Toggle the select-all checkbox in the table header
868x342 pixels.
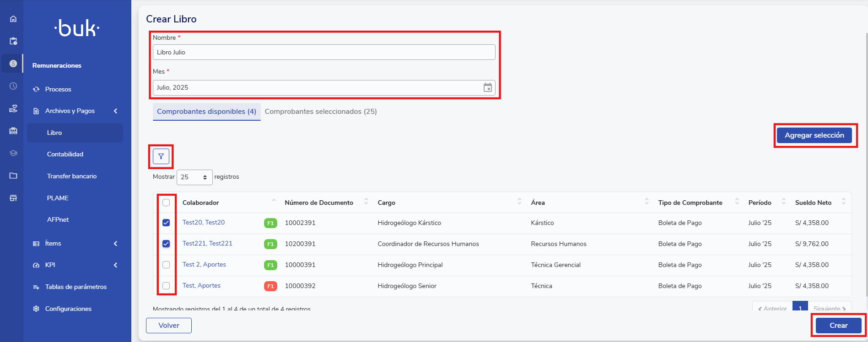click(x=166, y=203)
